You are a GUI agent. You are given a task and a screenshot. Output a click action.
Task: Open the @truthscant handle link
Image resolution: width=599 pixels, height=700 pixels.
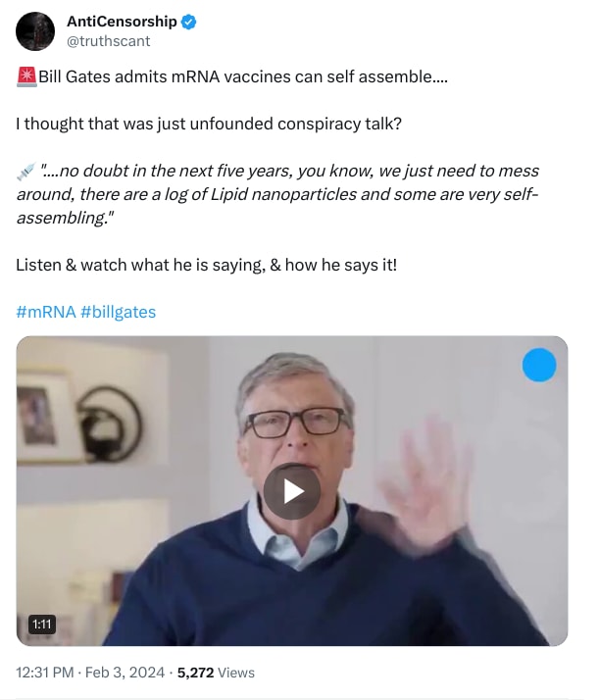click(x=108, y=41)
